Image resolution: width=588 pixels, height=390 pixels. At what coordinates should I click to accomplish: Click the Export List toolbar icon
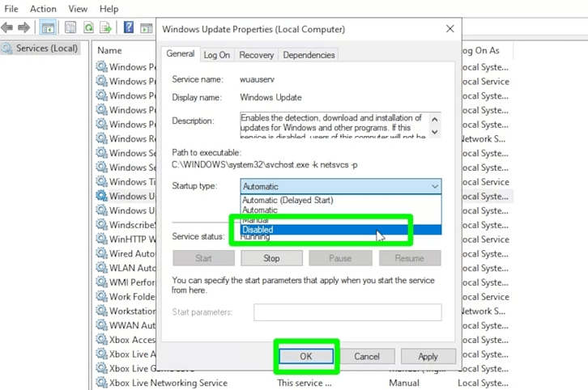(x=106, y=28)
